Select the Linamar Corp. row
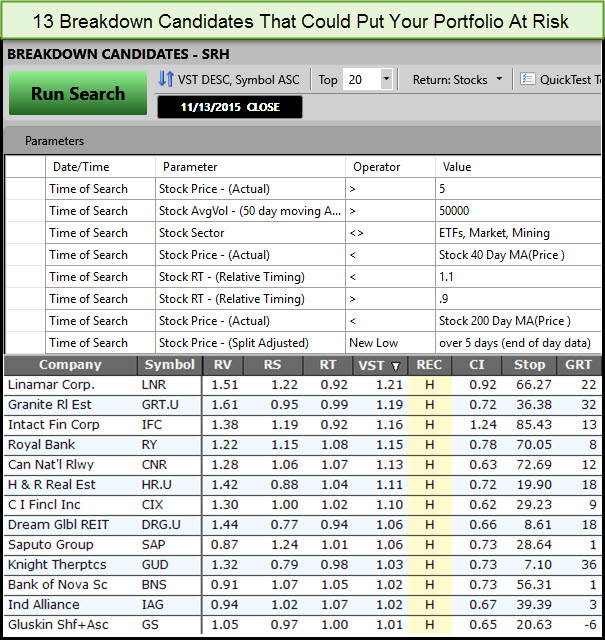The image size is (605, 640). (x=302, y=385)
